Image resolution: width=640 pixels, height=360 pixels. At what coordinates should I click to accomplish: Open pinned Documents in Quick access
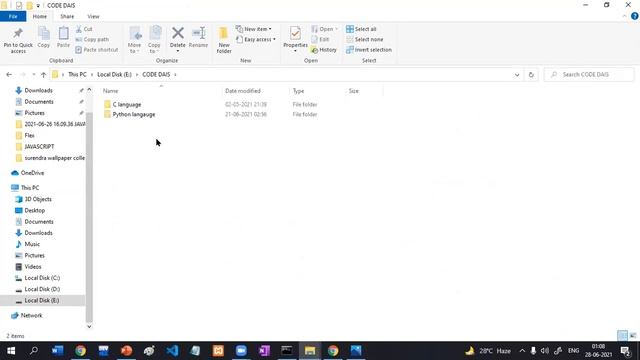(39, 102)
